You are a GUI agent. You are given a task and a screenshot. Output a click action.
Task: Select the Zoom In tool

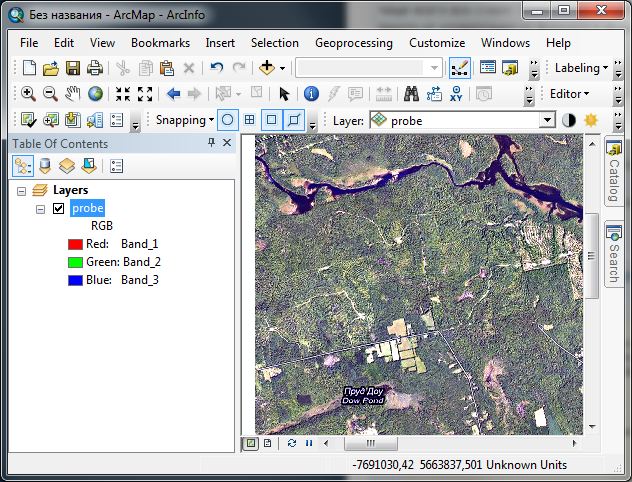[28, 94]
